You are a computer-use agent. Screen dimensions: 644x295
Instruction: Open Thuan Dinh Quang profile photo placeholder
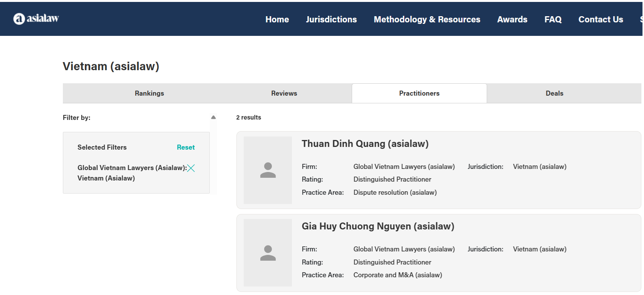[x=268, y=170]
